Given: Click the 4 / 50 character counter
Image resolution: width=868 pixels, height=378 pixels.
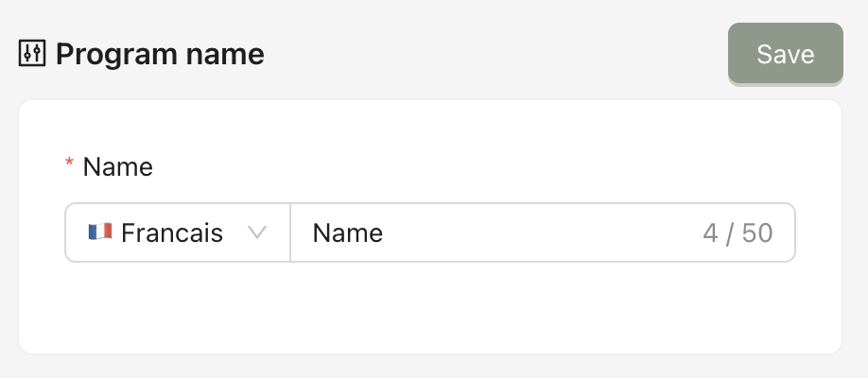Looking at the screenshot, I should click(x=738, y=232).
